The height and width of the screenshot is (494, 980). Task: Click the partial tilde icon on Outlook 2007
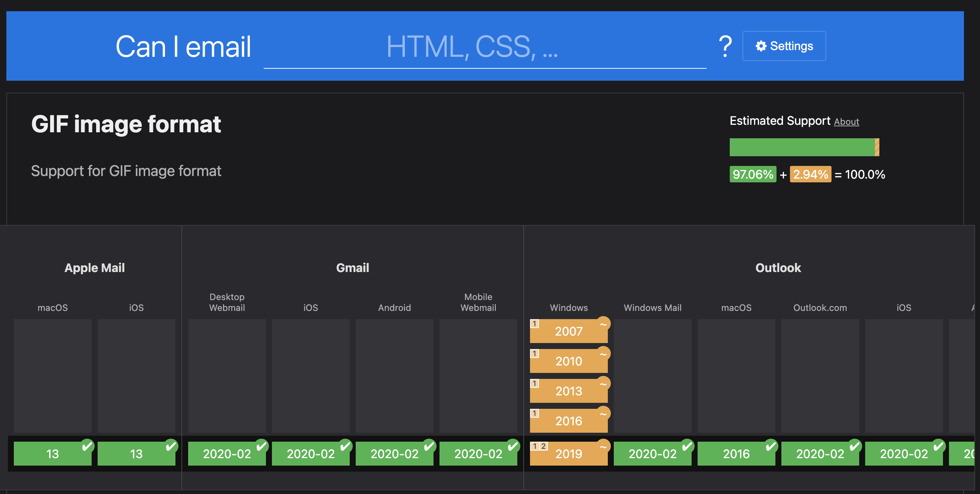tap(603, 324)
